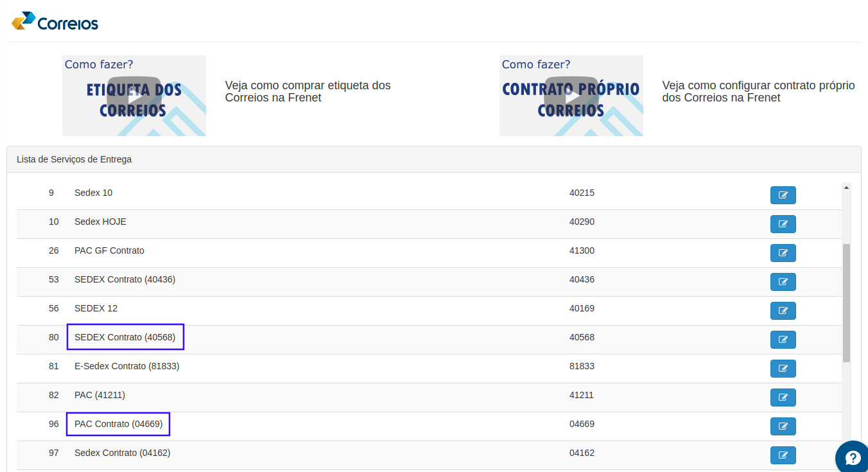Click the code value 40290
Image resolution: width=868 pixels, height=472 pixels.
click(582, 222)
